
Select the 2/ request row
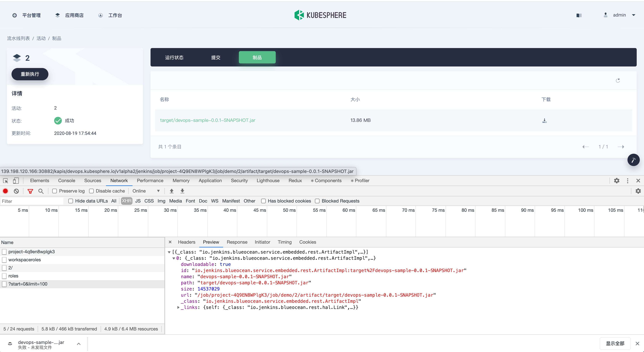82,268
